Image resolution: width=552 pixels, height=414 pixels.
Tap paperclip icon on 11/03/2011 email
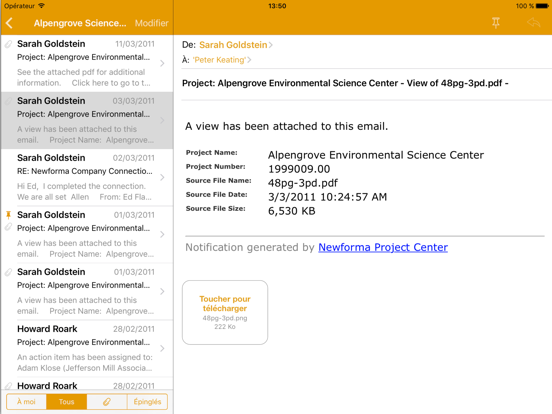tap(8, 44)
